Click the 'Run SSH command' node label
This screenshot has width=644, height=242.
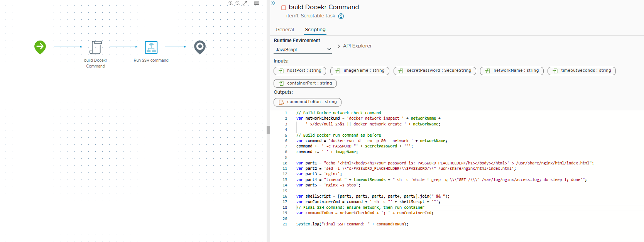click(151, 61)
